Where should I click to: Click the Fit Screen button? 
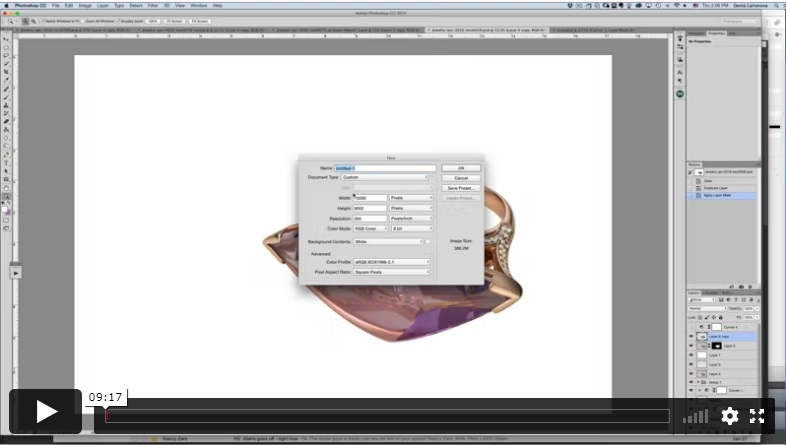174,22
